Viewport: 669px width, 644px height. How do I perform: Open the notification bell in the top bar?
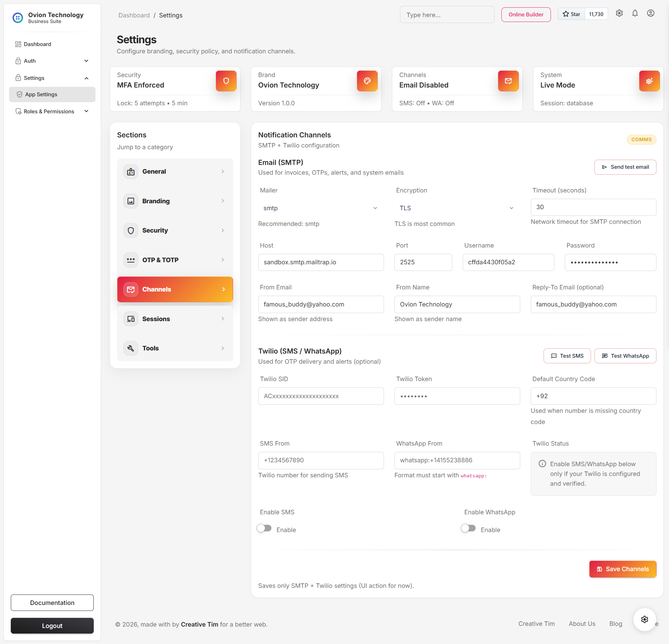point(635,13)
